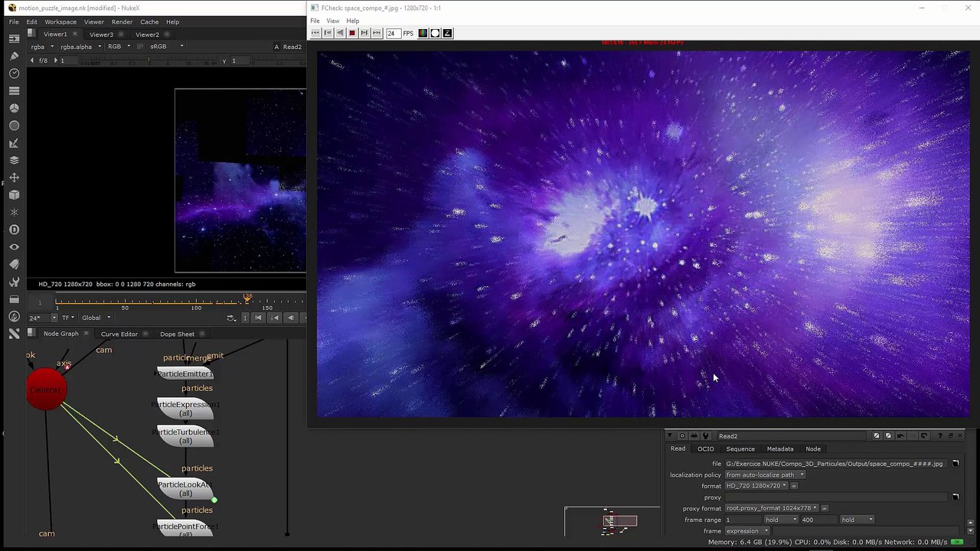
Task: Select the ParticleLookAt node
Action: pos(185,489)
